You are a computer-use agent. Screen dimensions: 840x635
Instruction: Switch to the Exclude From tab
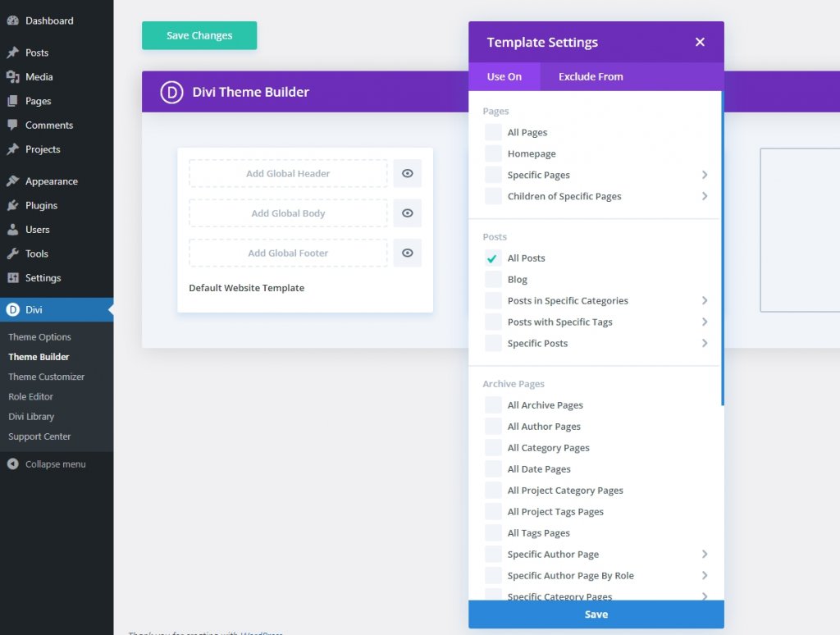click(591, 76)
